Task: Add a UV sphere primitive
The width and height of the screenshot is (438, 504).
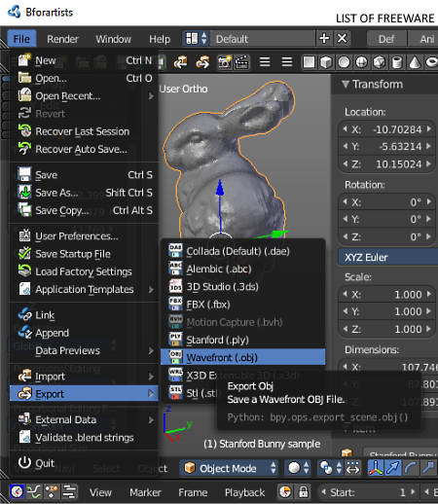Action: [344, 61]
